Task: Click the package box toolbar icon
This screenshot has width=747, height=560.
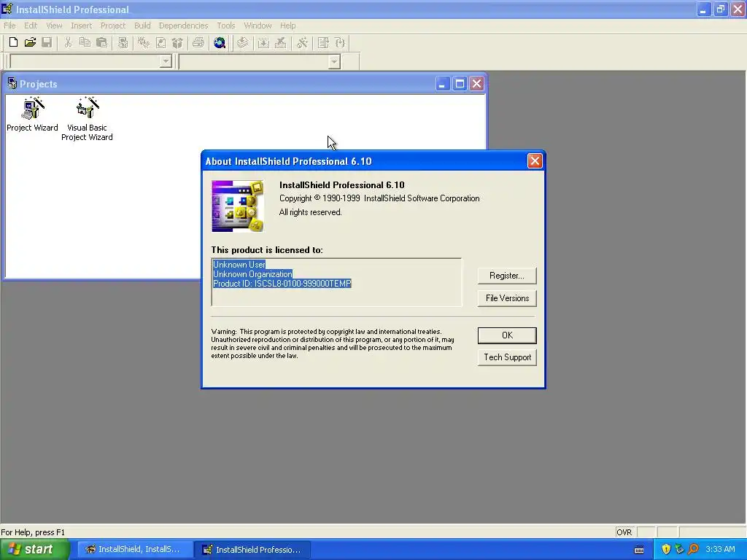Action: pos(177,43)
